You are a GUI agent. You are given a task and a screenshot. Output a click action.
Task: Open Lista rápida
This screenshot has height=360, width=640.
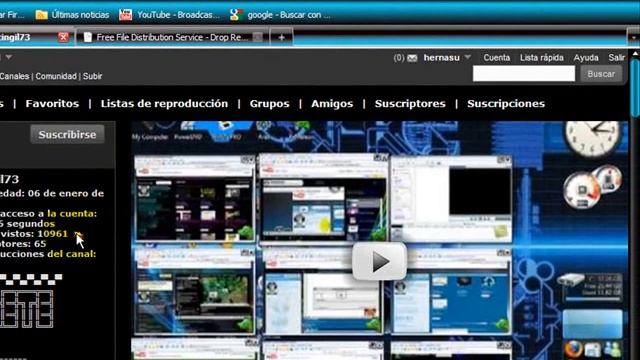coord(542,58)
